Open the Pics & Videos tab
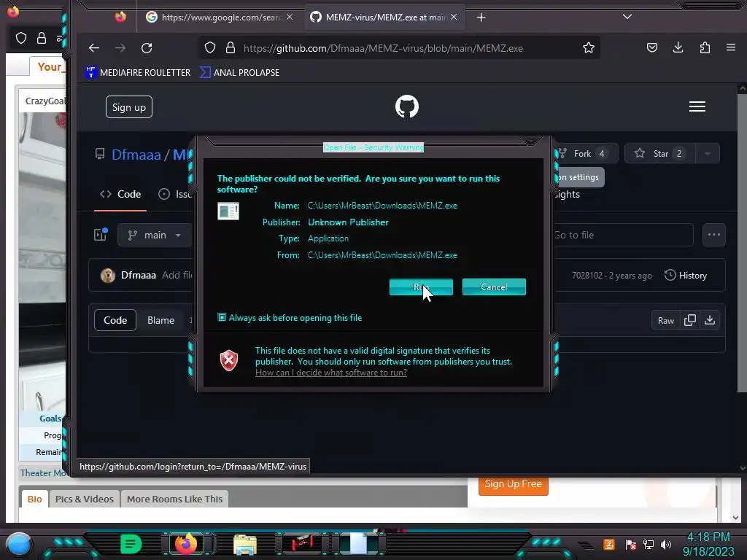The width and height of the screenshot is (747, 560). pos(85,499)
